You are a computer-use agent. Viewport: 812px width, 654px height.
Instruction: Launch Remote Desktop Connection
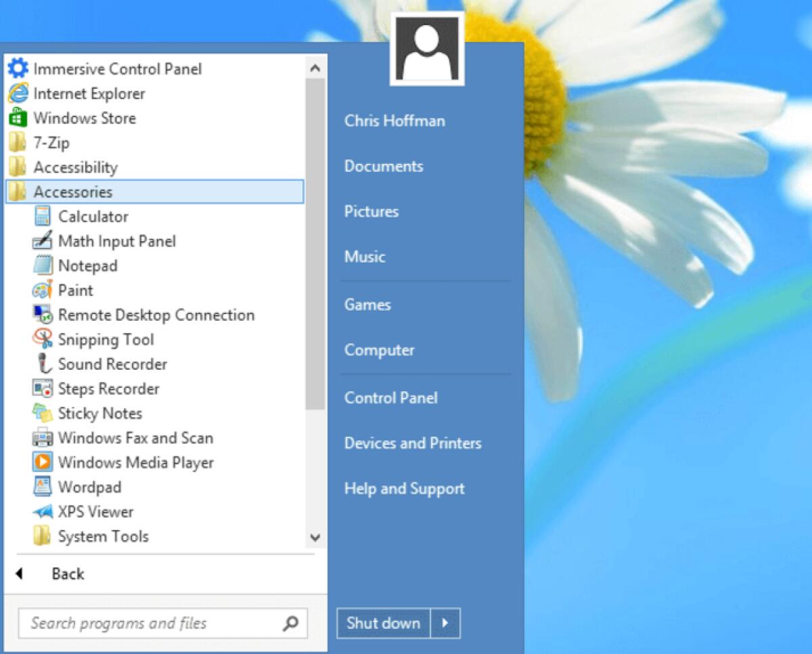tap(156, 315)
